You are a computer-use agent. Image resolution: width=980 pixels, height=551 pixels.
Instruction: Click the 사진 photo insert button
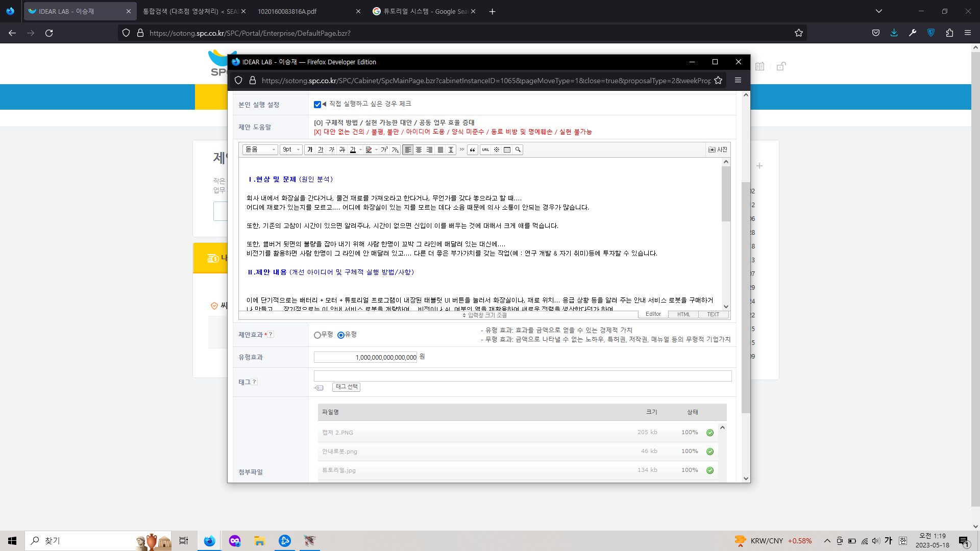[x=718, y=149]
